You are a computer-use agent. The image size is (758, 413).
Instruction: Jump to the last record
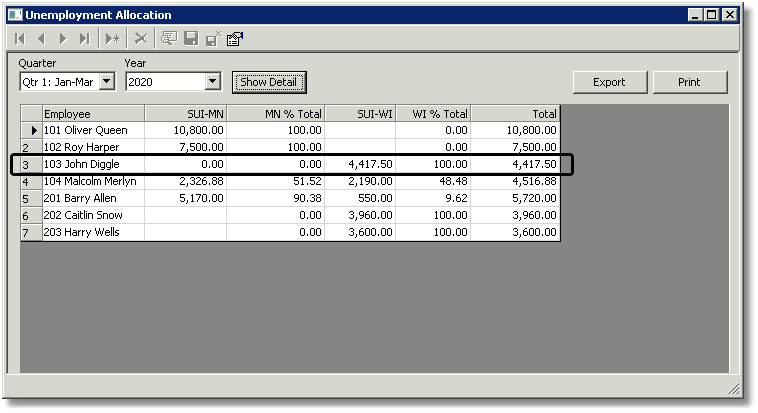(x=85, y=39)
